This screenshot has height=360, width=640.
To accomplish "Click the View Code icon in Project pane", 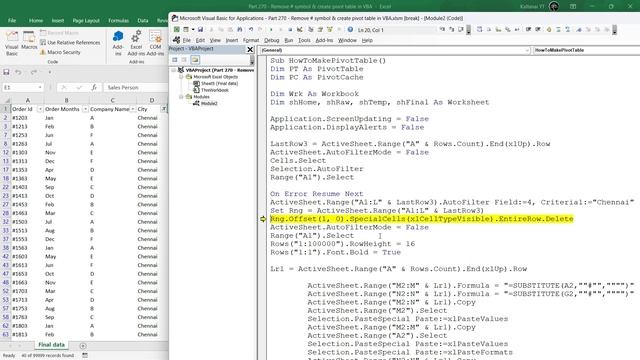I will (x=175, y=60).
